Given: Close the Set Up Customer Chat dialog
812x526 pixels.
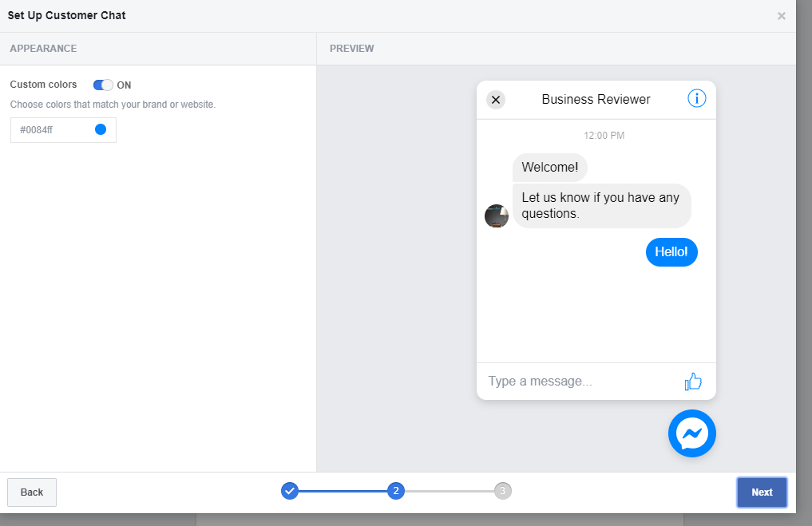Looking at the screenshot, I should tap(781, 16).
